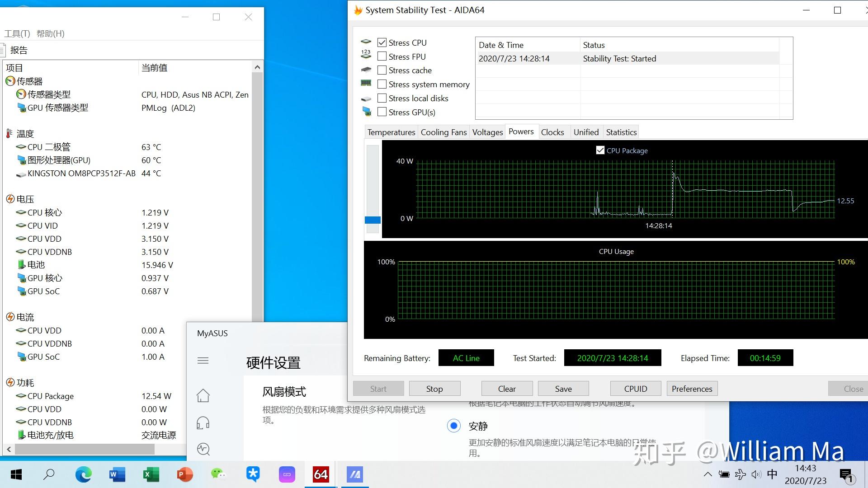Viewport: 868px width, 488px height.
Task: Open the Word icon in the taskbar
Action: click(117, 474)
